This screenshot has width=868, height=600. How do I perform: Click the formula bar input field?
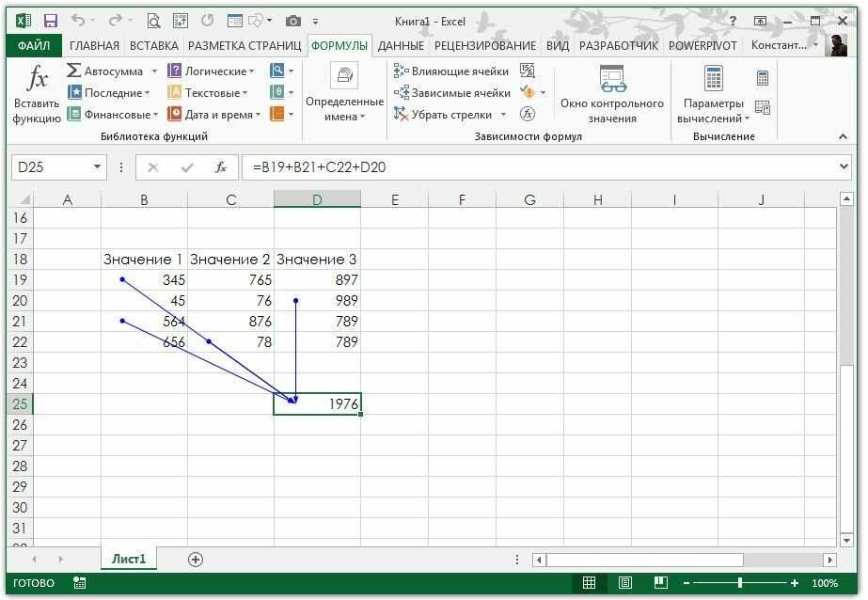(x=541, y=166)
